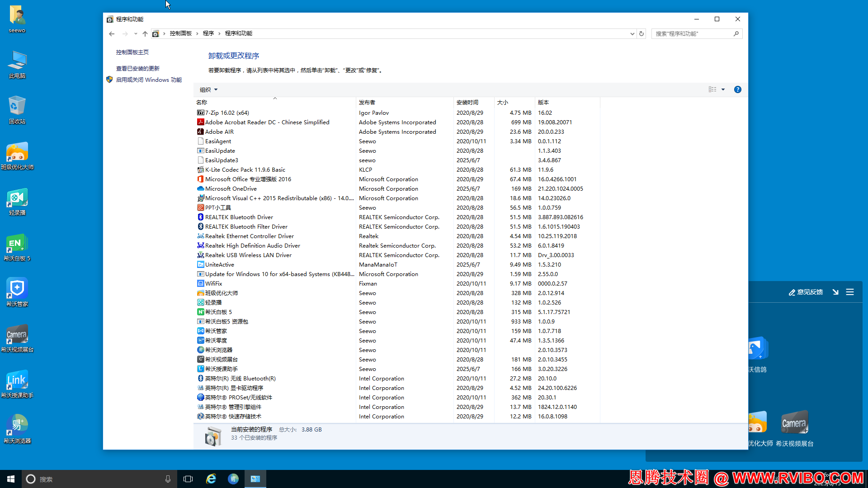Sort list by 安装时间 column header

[474, 103]
